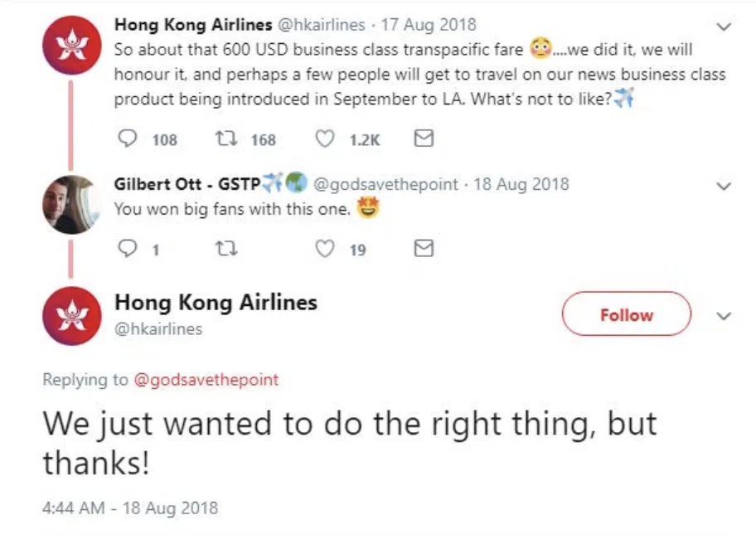
Task: Send Gilbert Ott's tweet as a message
Action: pyautogui.click(x=424, y=248)
